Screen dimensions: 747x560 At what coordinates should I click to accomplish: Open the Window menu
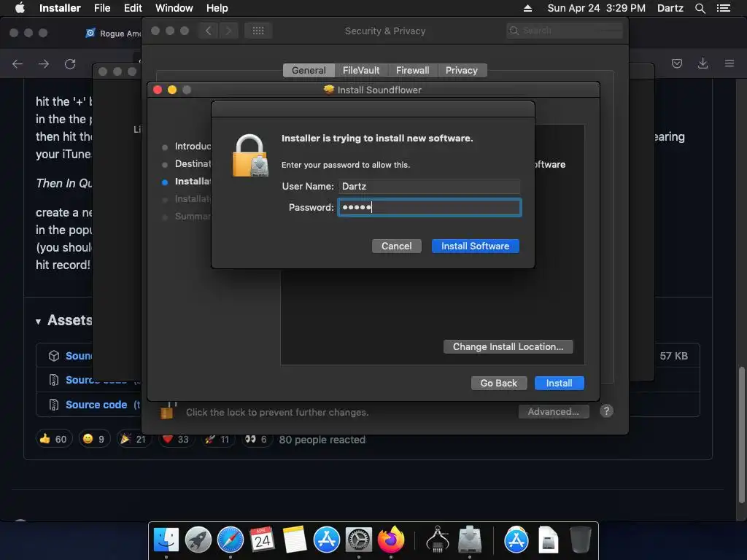pos(174,8)
